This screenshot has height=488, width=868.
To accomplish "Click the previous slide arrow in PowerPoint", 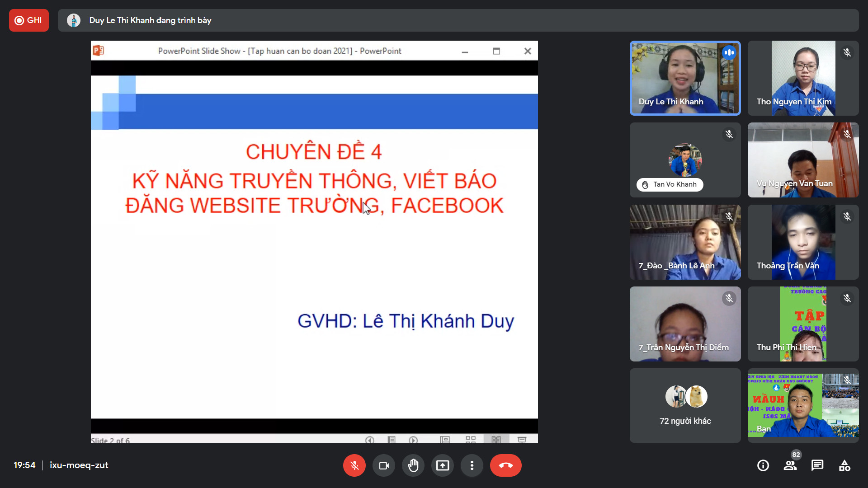I will 369,440.
